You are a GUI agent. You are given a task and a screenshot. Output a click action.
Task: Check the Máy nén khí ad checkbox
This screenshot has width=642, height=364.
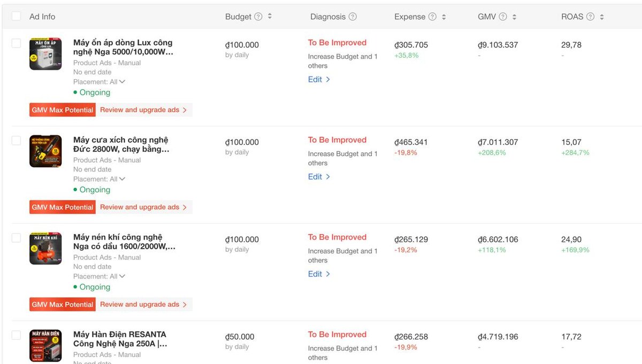tap(16, 238)
